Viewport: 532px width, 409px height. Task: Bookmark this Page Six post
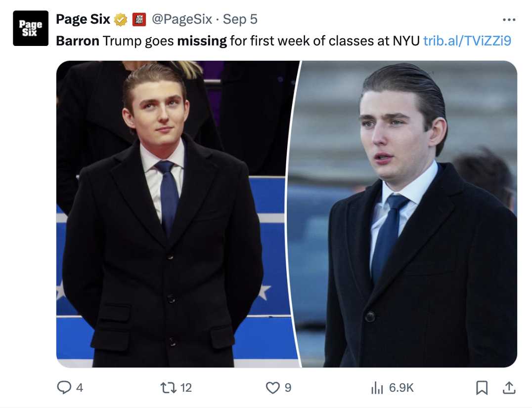pyautogui.click(x=482, y=388)
